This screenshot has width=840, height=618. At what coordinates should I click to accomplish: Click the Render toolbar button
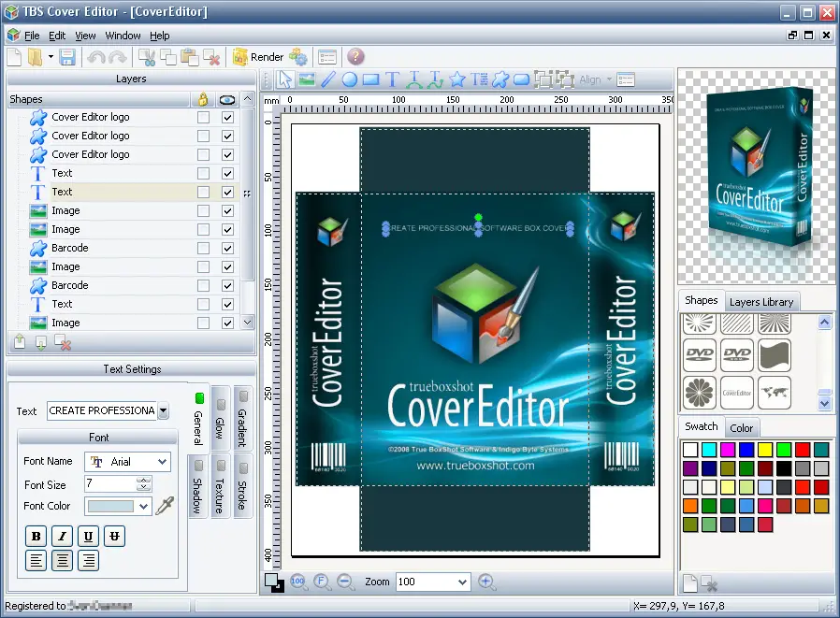tap(258, 57)
